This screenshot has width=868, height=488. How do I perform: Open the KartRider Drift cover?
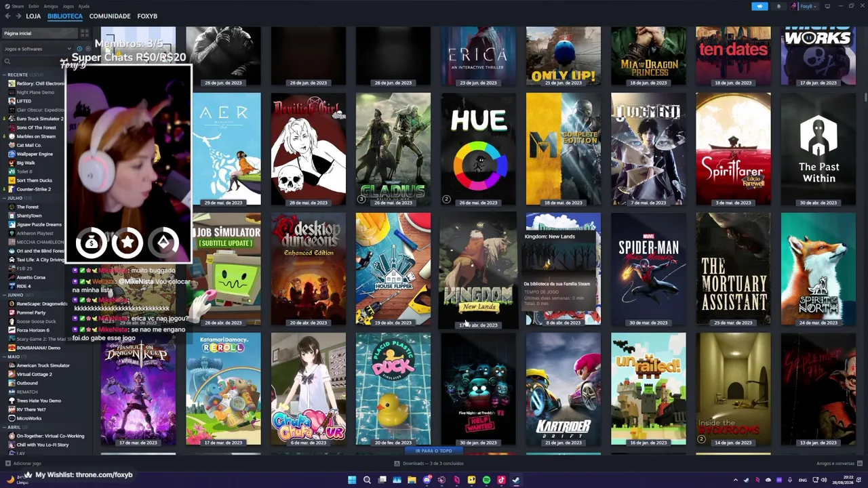[564, 389]
